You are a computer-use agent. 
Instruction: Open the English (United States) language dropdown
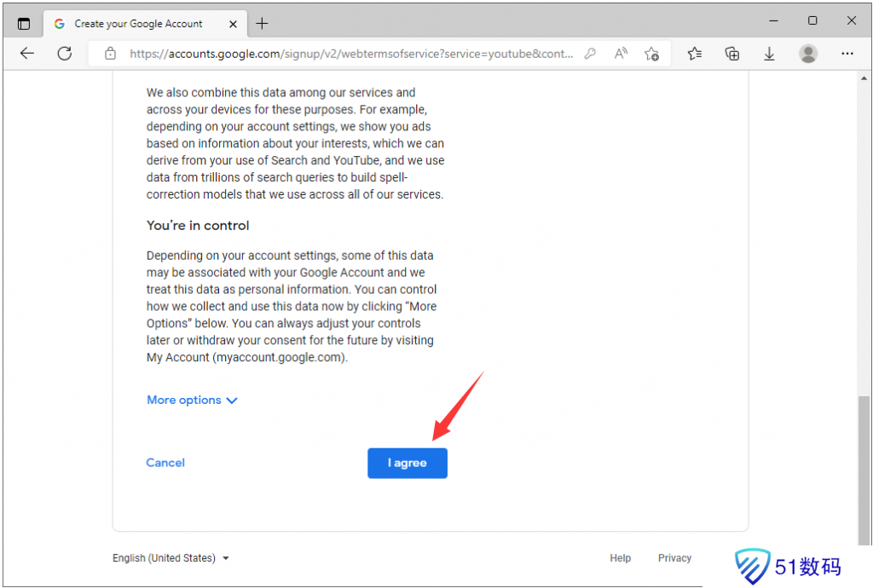click(171, 558)
